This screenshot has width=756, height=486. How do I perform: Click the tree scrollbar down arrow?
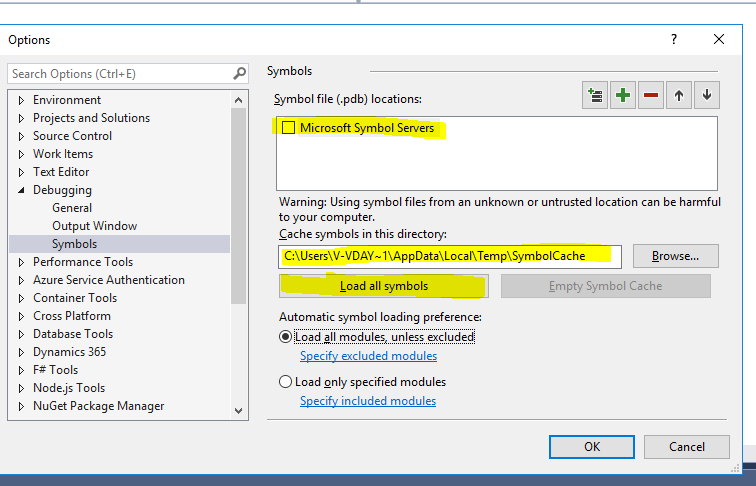coord(238,411)
